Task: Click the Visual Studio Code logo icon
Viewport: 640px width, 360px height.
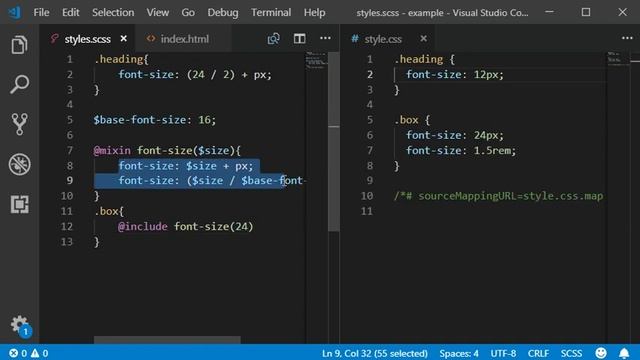Action: pos(15,12)
